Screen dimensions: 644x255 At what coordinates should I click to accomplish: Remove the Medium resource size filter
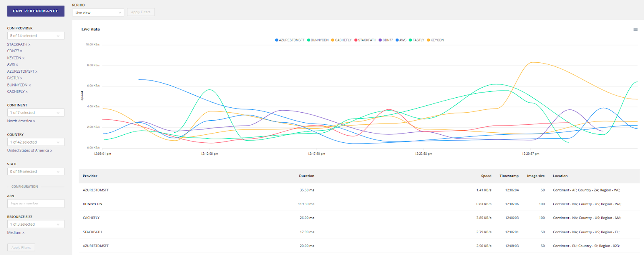click(23, 233)
